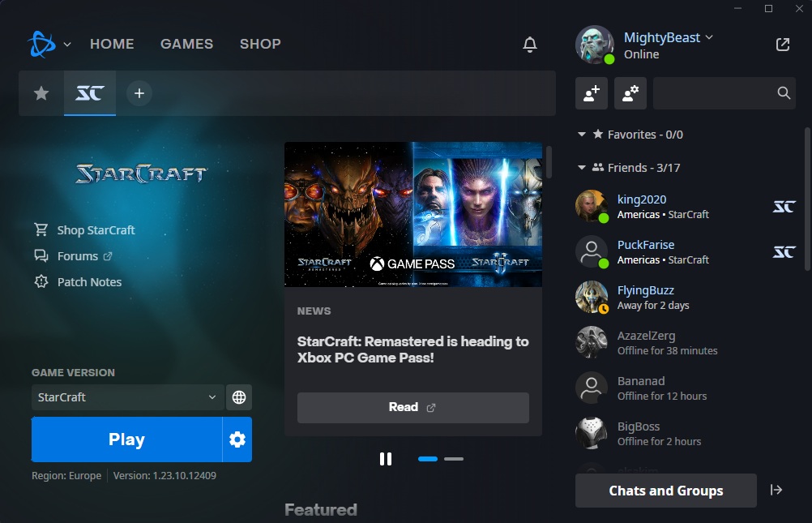
Task: Click StarCraft icon next to king2020
Action: 784,207
